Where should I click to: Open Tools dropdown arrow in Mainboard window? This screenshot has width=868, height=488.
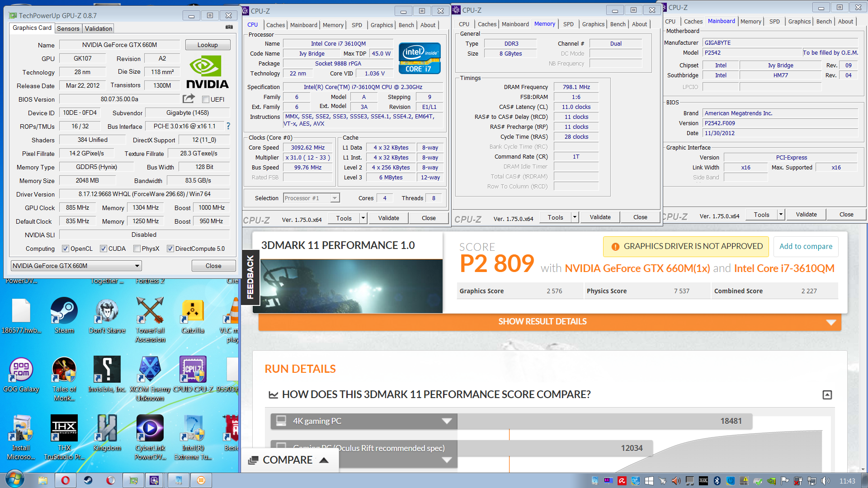click(781, 215)
